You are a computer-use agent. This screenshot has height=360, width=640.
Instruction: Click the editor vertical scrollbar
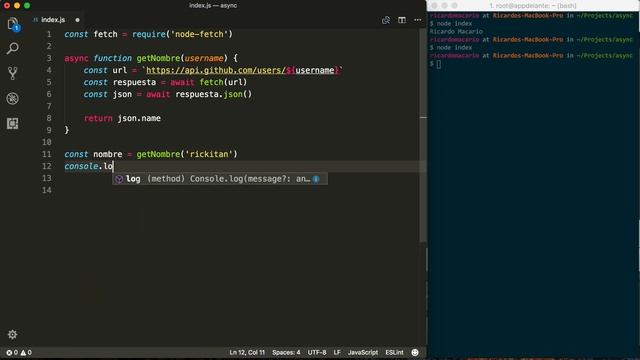[423, 135]
